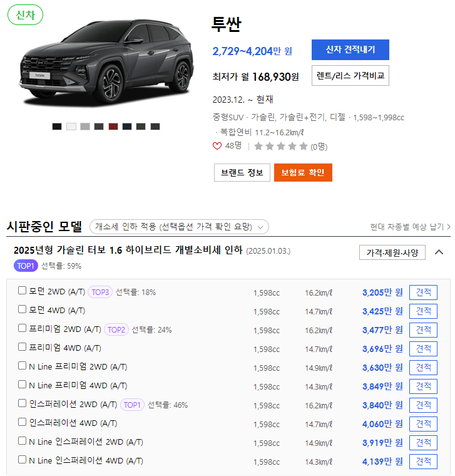Click the heart like icon

(217, 146)
